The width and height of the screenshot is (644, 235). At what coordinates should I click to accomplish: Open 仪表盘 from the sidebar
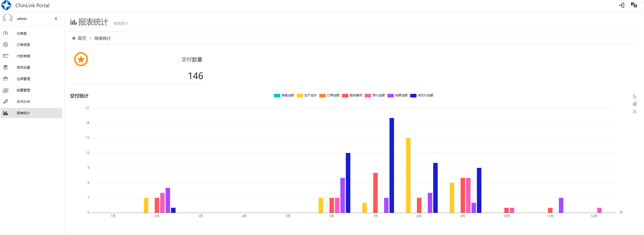coord(22,33)
